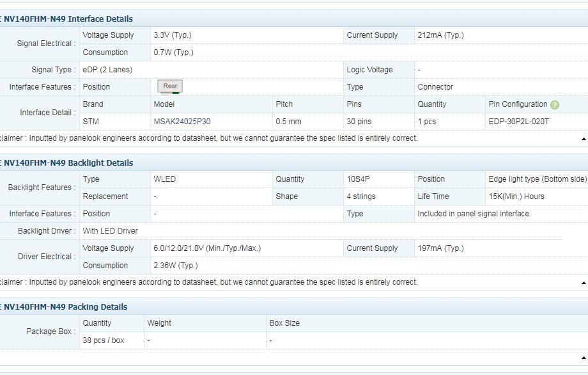Viewport: 588px width, 375px height.
Task: Collapse the Packing Details section arrow
Action: coord(584,358)
